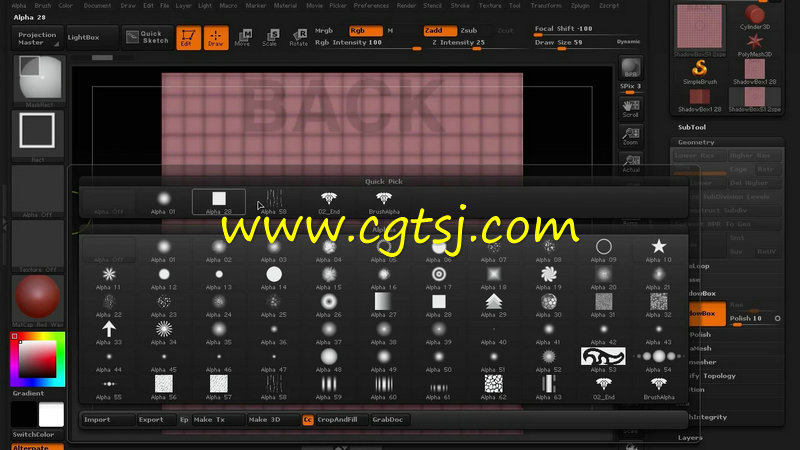Open the Render menu
Viewport: 800px width, 450px height.
406,6
